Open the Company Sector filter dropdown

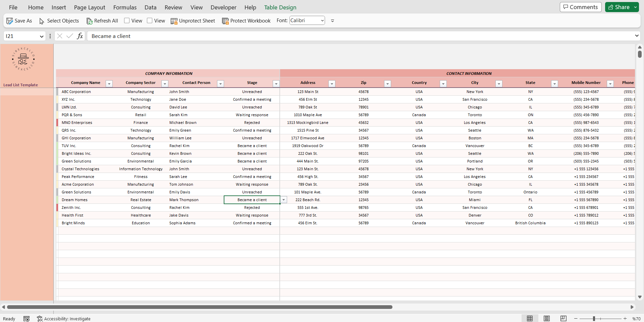[165, 84]
